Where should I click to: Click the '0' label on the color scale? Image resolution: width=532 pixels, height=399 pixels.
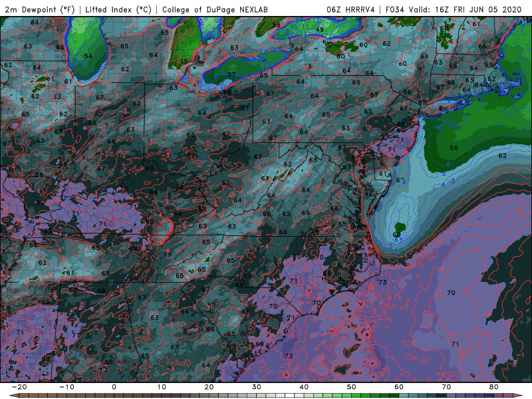point(114,387)
